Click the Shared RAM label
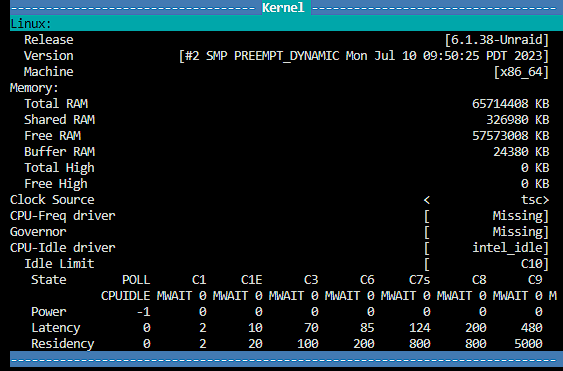The width and height of the screenshot is (563, 371). click(60, 120)
